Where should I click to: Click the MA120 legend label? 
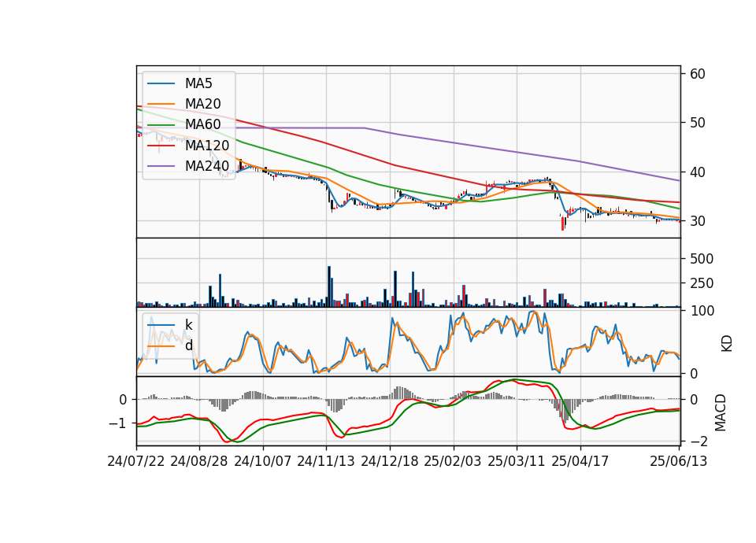(207, 145)
